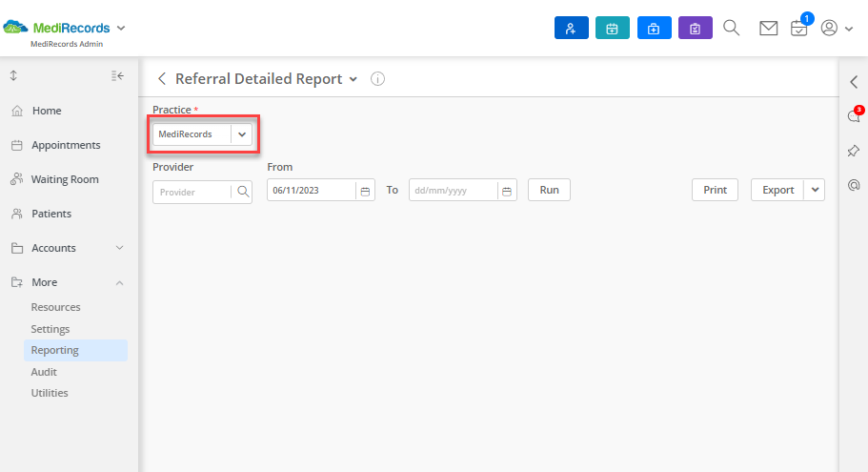
Task: Open Settings under More
Action: [x=50, y=329]
